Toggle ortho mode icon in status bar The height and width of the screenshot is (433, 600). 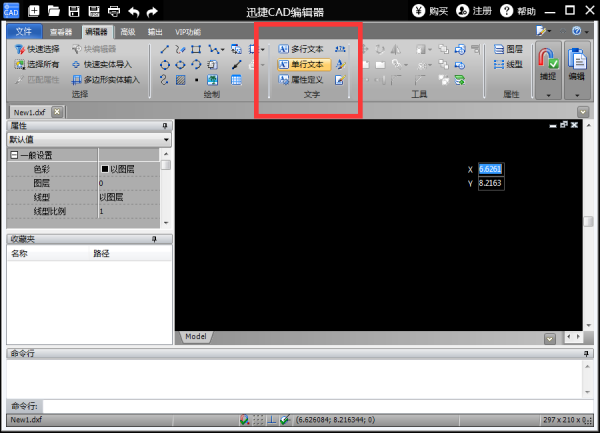[272, 419]
